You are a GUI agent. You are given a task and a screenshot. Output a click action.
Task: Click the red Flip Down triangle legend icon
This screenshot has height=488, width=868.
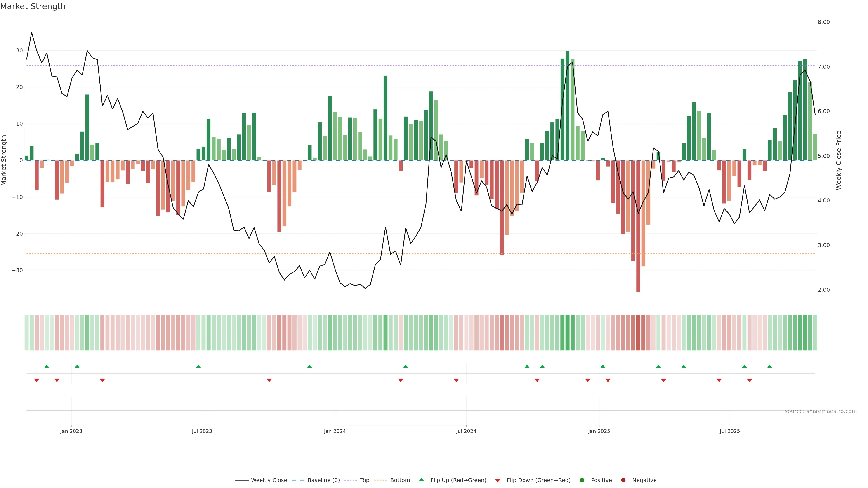point(498,481)
